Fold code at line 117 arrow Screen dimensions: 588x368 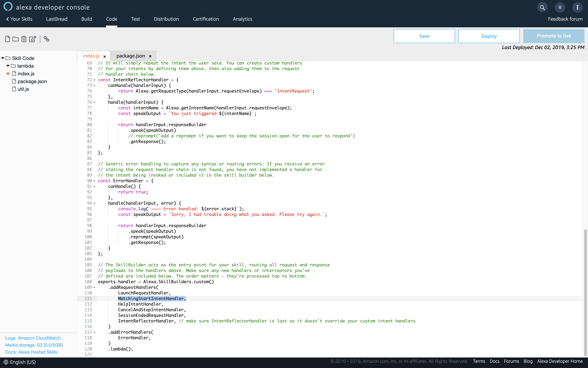94,332
